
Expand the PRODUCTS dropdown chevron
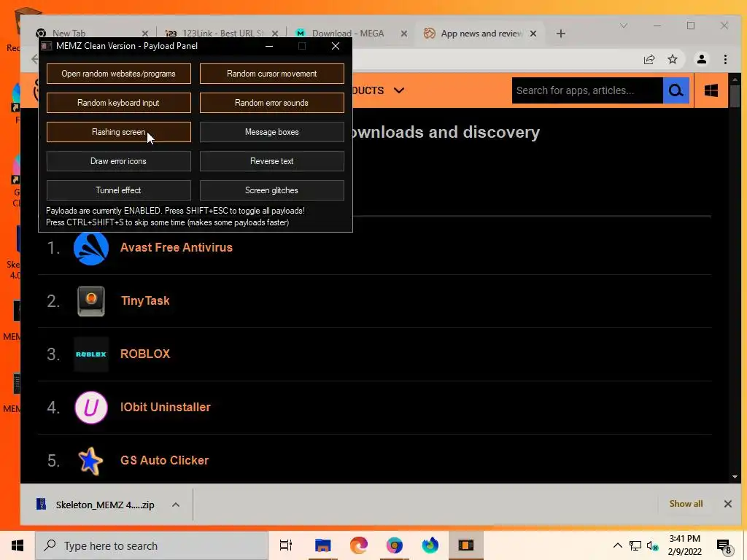(x=399, y=90)
